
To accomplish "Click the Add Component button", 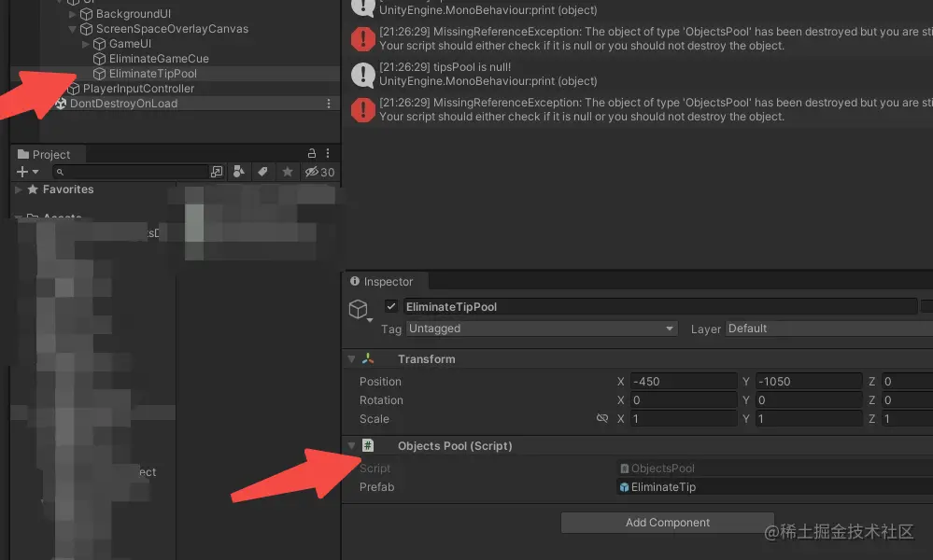I will [668, 523].
